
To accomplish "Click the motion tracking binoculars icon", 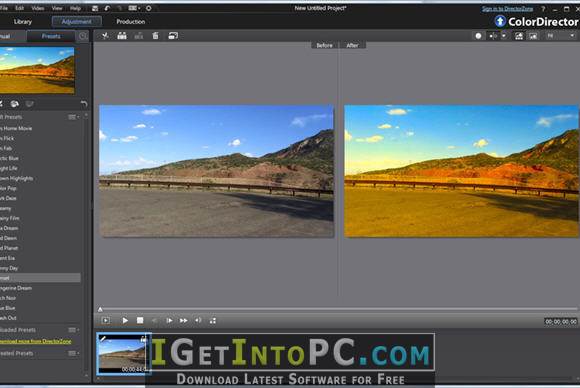I will tap(122, 36).
